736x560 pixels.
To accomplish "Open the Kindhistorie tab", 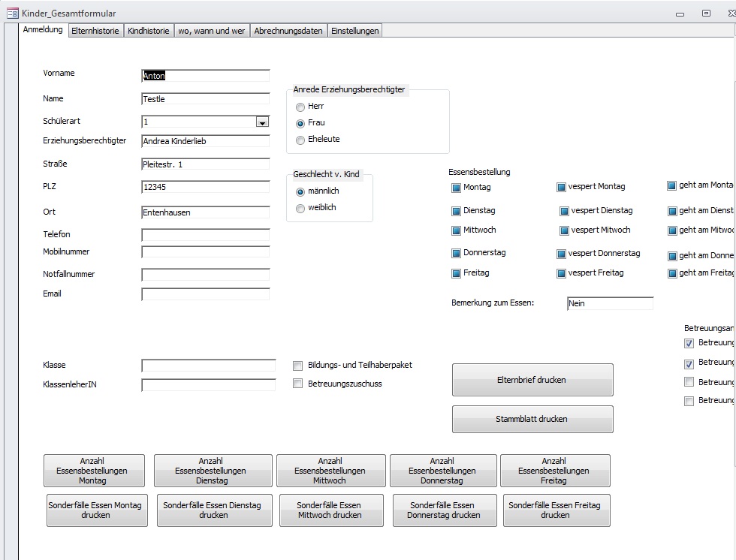I will point(149,31).
